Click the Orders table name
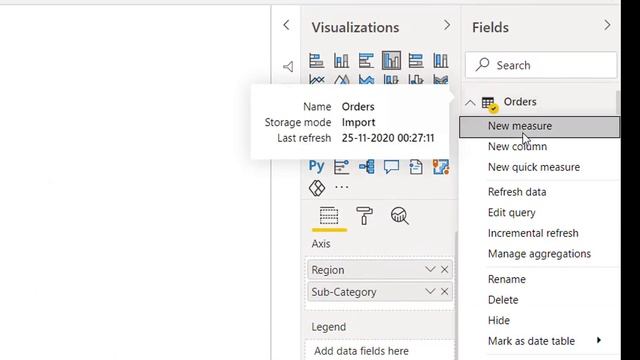 (x=520, y=102)
